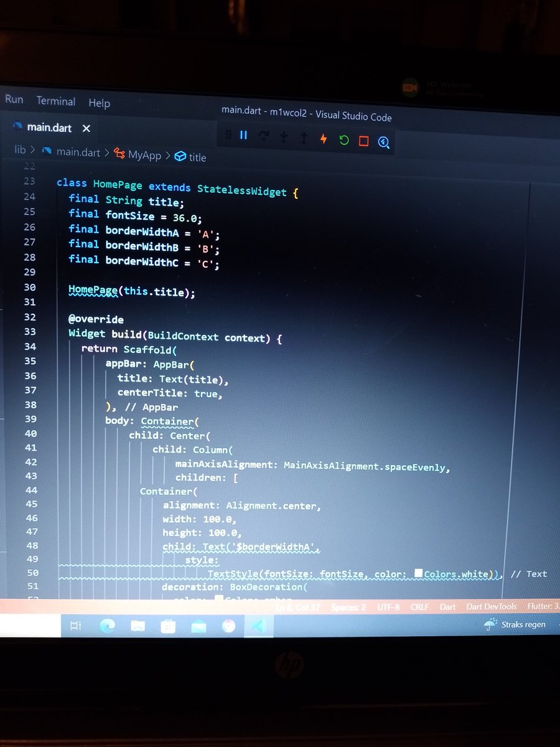The width and height of the screenshot is (560, 747).
Task: Click UTF-8 encoding in the status bar
Action: coord(388,607)
